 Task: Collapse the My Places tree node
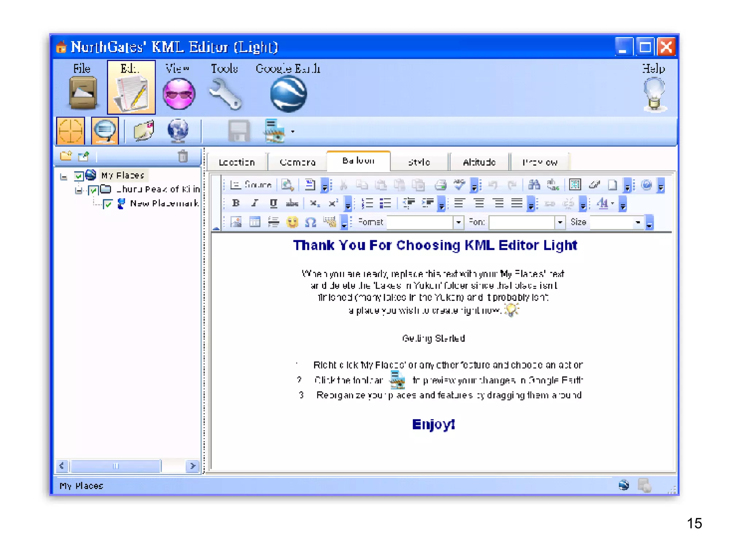coord(64,177)
